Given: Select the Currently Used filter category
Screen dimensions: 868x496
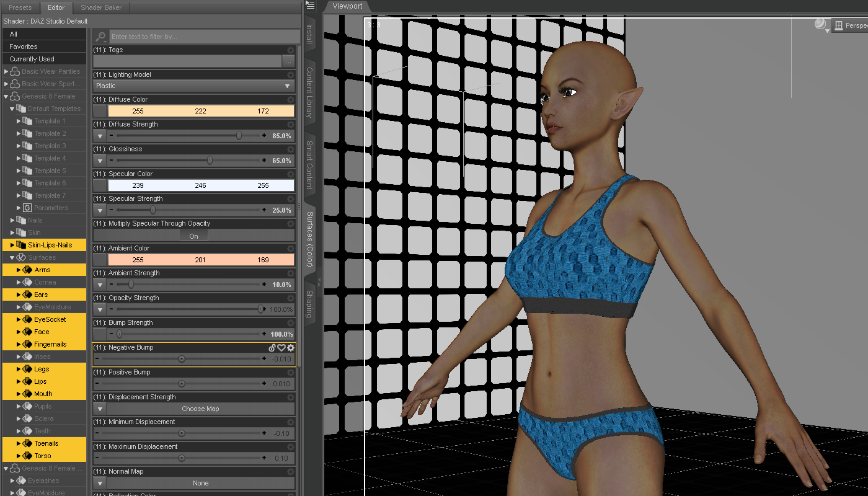Looking at the screenshot, I should click(x=44, y=59).
